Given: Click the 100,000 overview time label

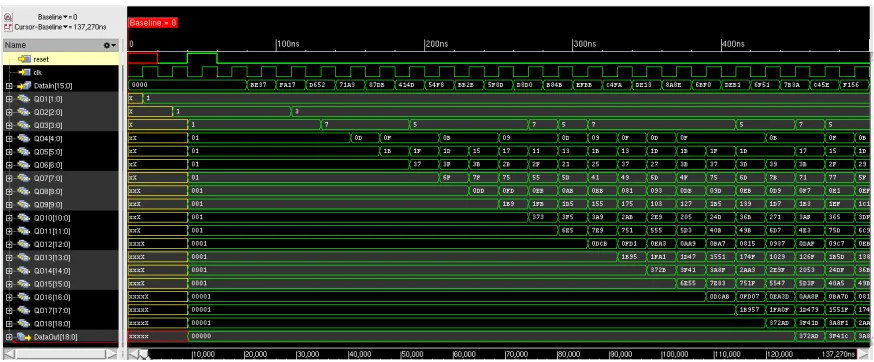Looking at the screenshot, I should (x=674, y=354).
